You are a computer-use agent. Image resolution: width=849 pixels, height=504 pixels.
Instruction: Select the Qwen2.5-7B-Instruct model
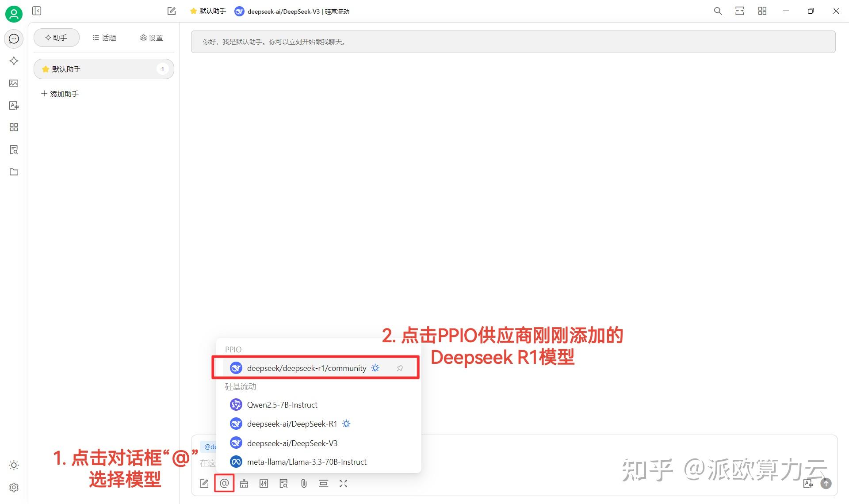pos(282,405)
